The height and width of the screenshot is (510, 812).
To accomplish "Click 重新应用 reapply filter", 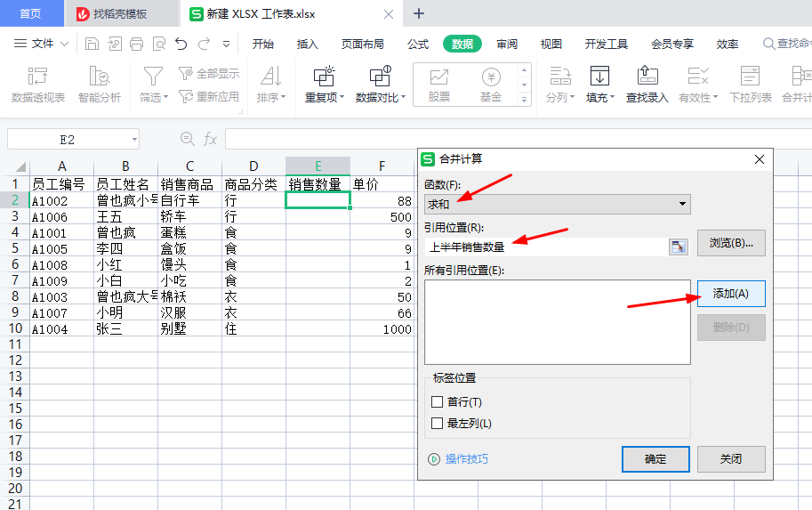I will [x=209, y=96].
